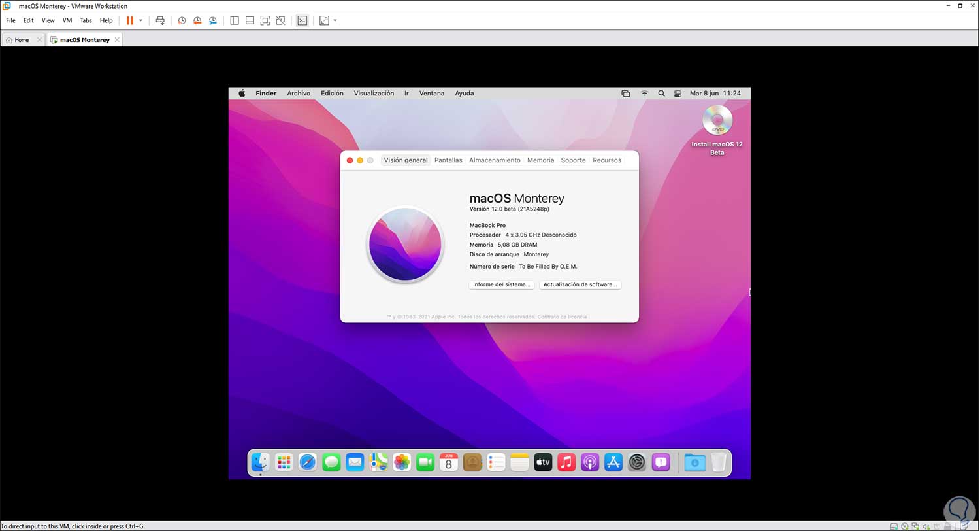Open the Archivo menu
Viewport: 980px width, 531px height.
point(299,94)
